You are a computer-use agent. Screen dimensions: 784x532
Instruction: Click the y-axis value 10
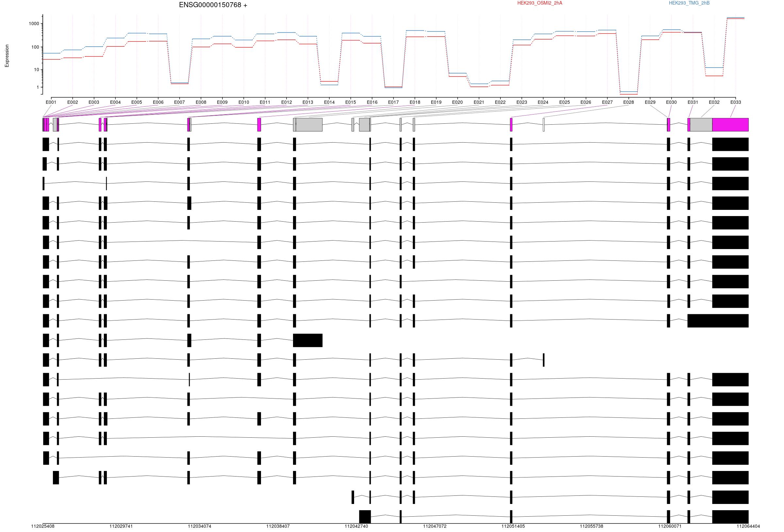pyautogui.click(x=37, y=70)
